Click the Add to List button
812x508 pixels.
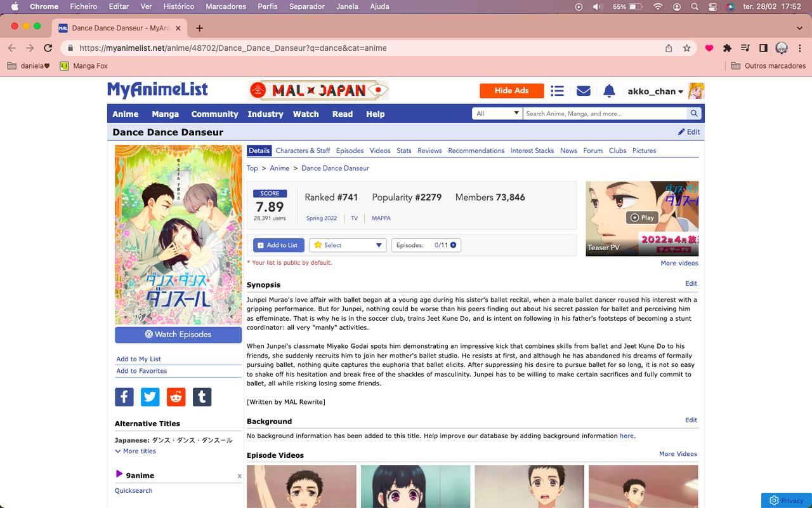[278, 245]
